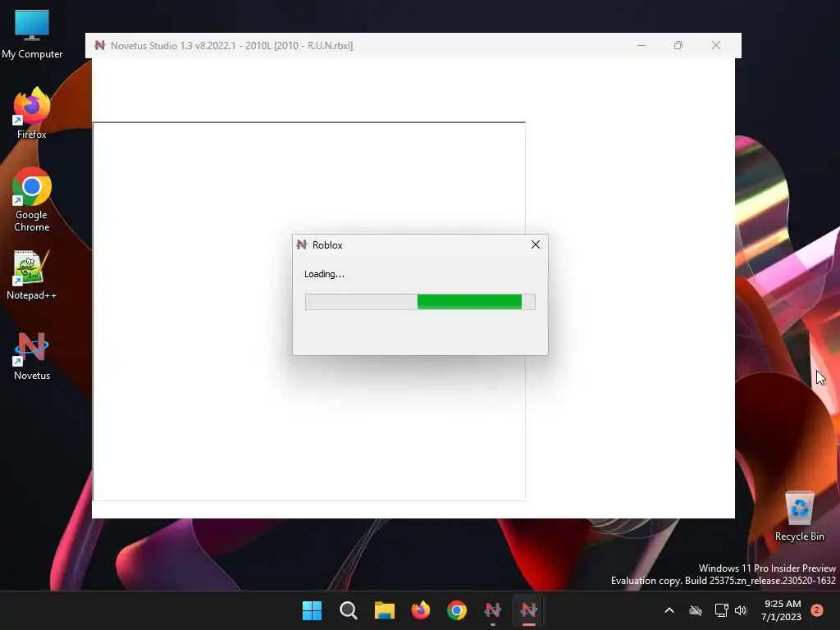Open the volume speaker tray icon
This screenshot has height=630, width=840.
coord(741,610)
